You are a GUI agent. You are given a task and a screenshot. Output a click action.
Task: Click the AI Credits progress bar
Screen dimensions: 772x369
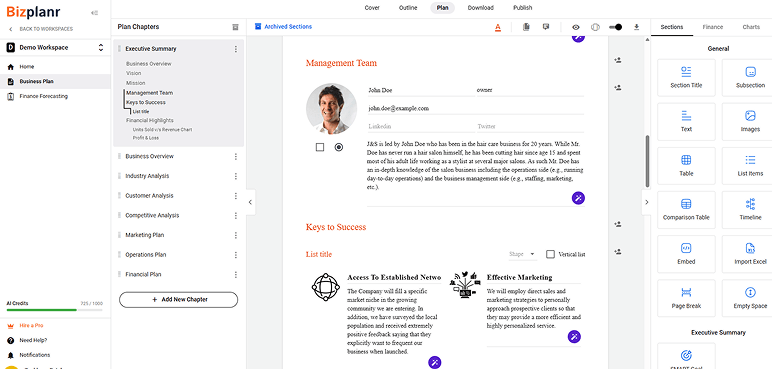(x=54, y=310)
